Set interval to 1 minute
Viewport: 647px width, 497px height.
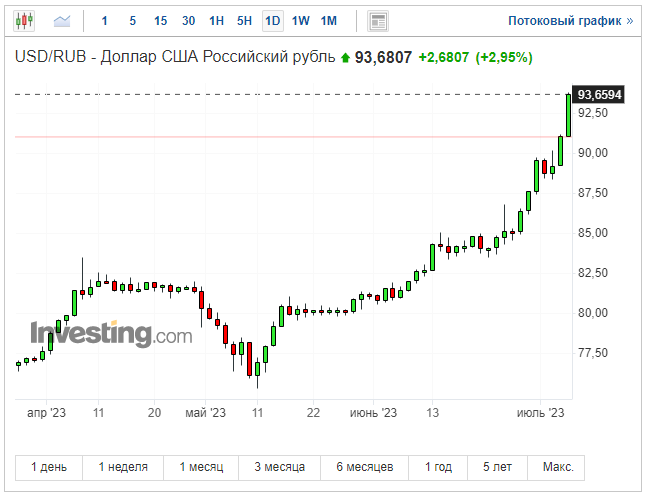[104, 21]
